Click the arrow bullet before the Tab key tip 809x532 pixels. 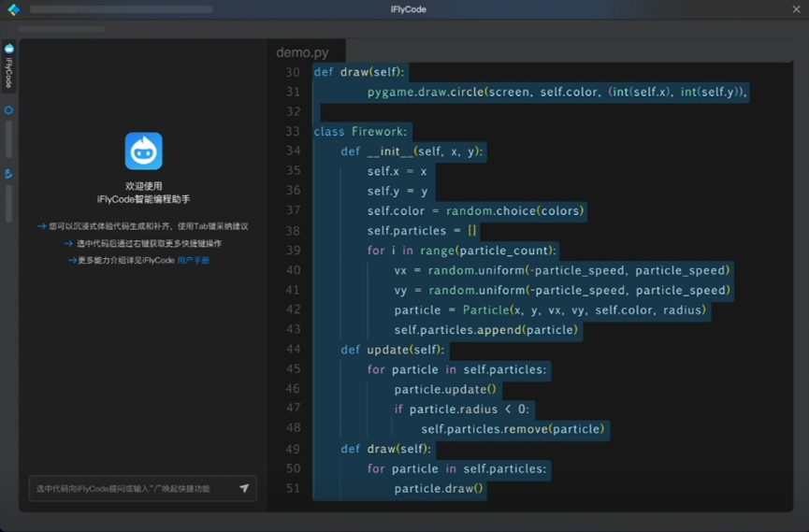tap(42, 226)
